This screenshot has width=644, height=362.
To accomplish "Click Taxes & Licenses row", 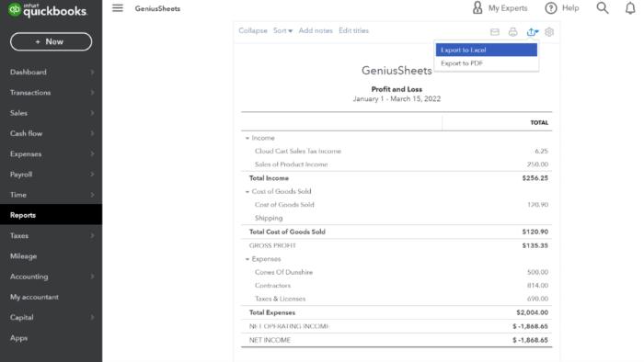I will (x=397, y=299).
